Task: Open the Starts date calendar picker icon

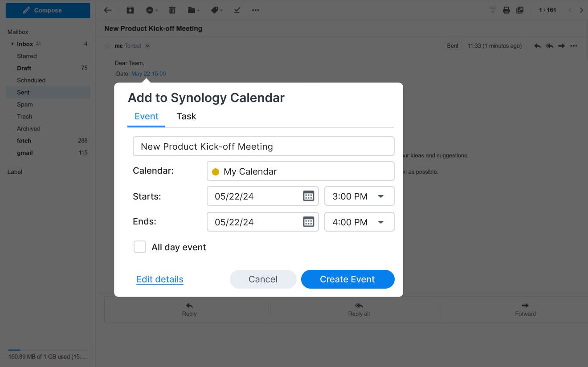Action: point(308,196)
